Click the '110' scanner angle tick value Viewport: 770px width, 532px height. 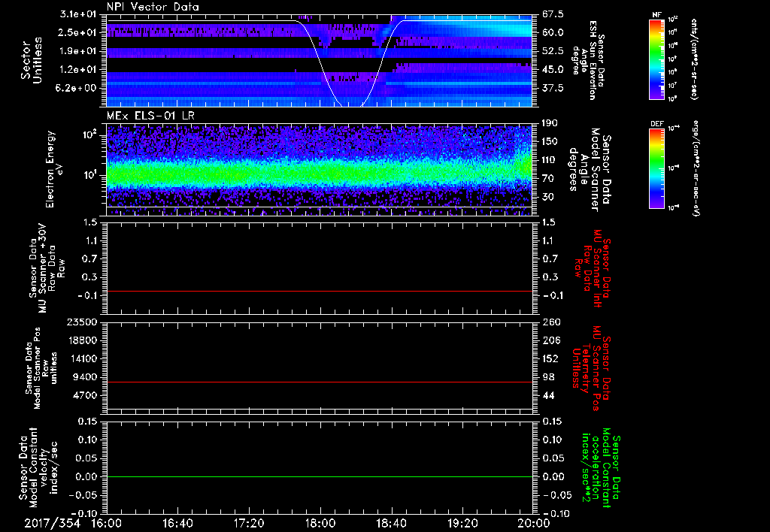tap(550, 160)
